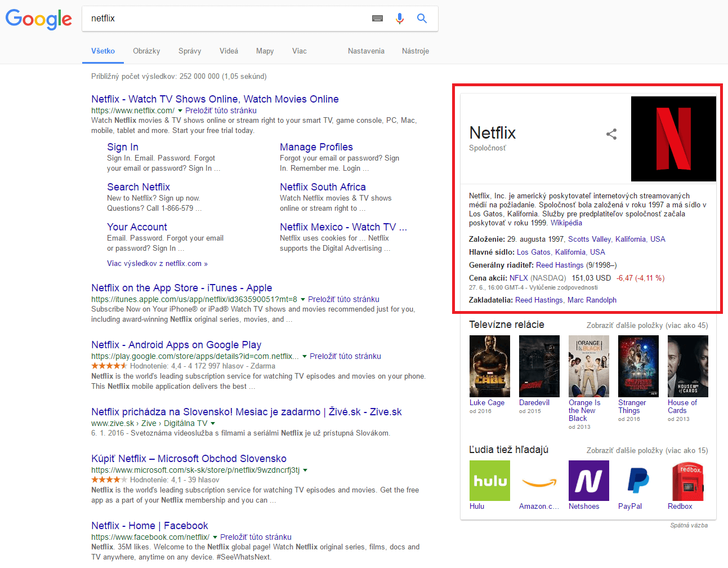Open Kúpiť Netflix Microsoft Obchod result

coord(189,459)
